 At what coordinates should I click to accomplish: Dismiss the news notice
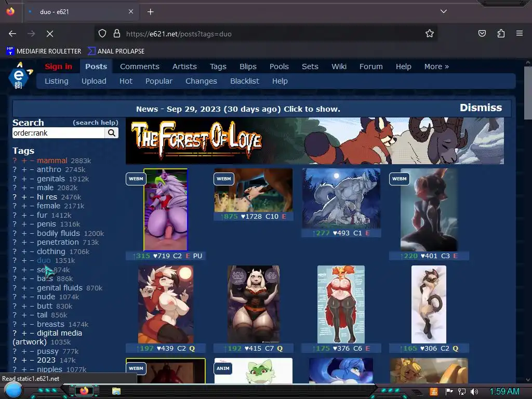click(481, 108)
